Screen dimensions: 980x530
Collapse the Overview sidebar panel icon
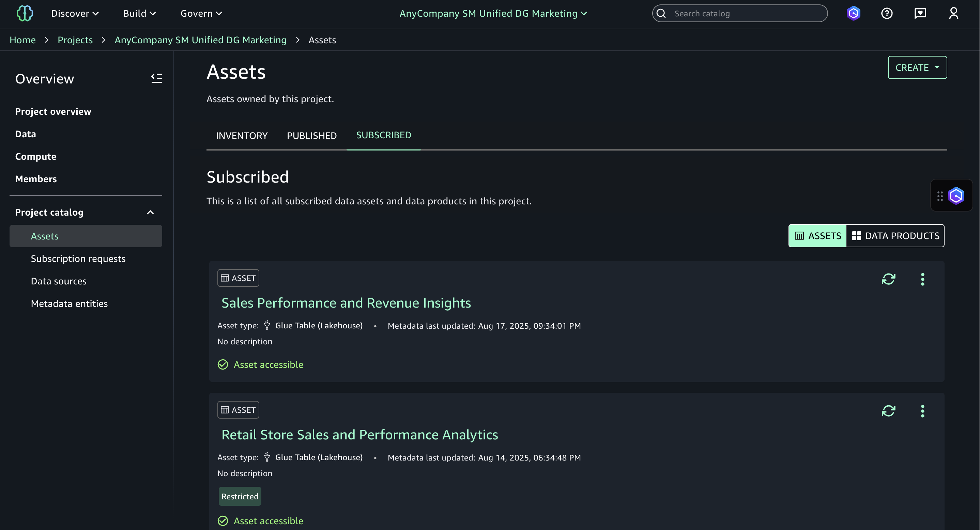point(156,78)
